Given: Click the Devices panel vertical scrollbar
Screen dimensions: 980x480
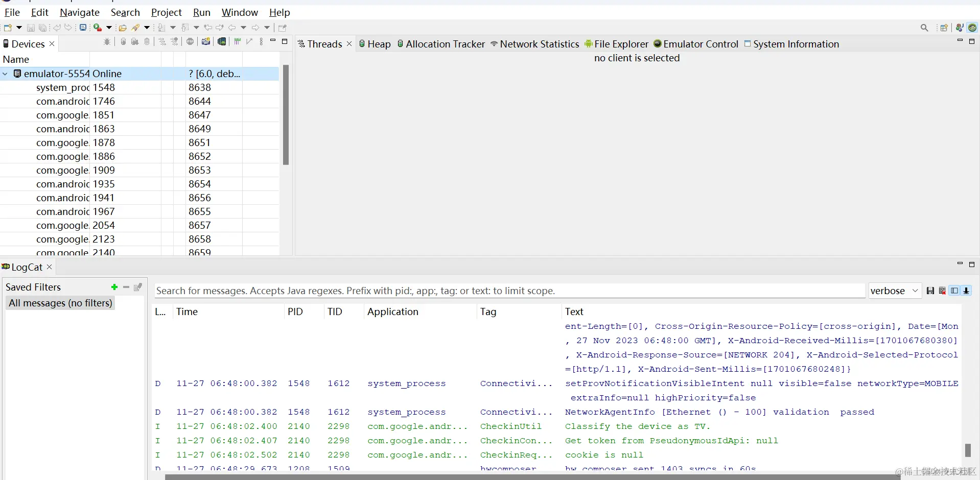Looking at the screenshot, I should [286, 115].
